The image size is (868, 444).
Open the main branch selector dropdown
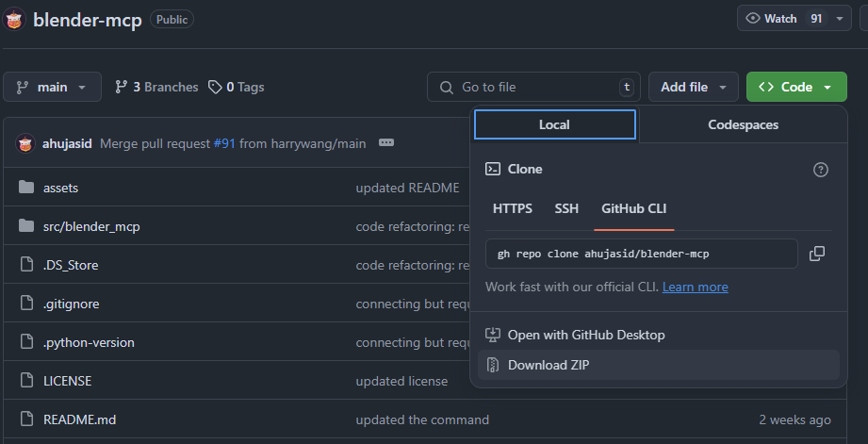coord(52,87)
